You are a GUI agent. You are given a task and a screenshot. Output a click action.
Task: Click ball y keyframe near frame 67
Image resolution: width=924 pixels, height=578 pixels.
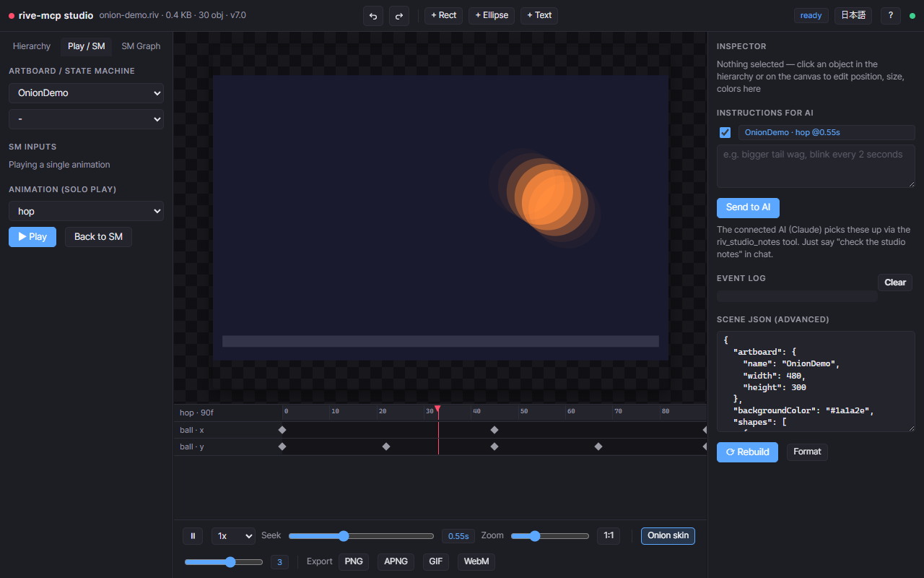pos(598,447)
